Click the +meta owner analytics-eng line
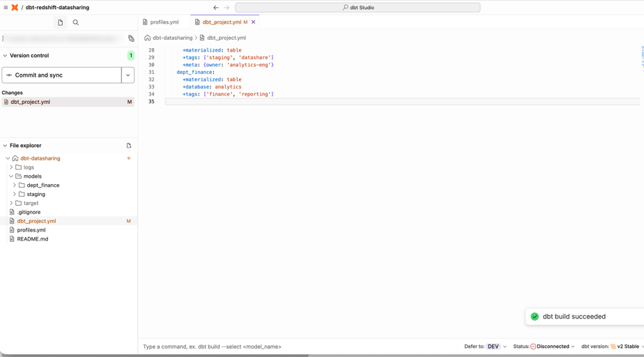 pyautogui.click(x=228, y=65)
